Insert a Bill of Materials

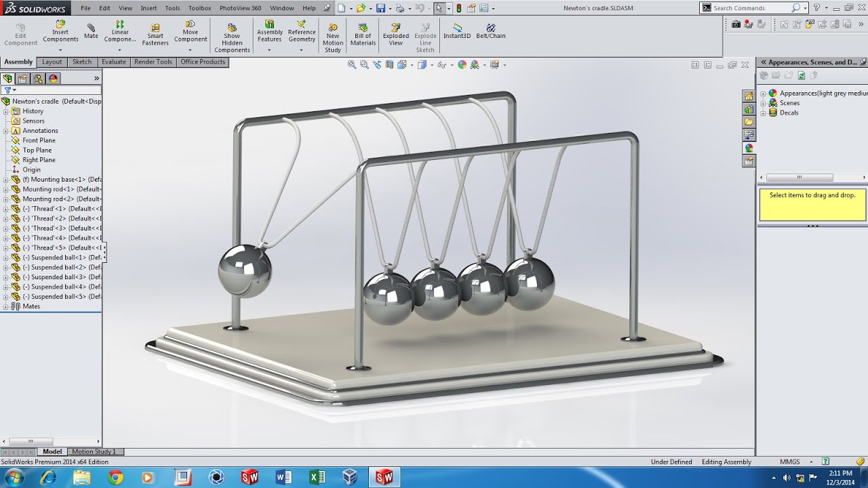pyautogui.click(x=363, y=35)
